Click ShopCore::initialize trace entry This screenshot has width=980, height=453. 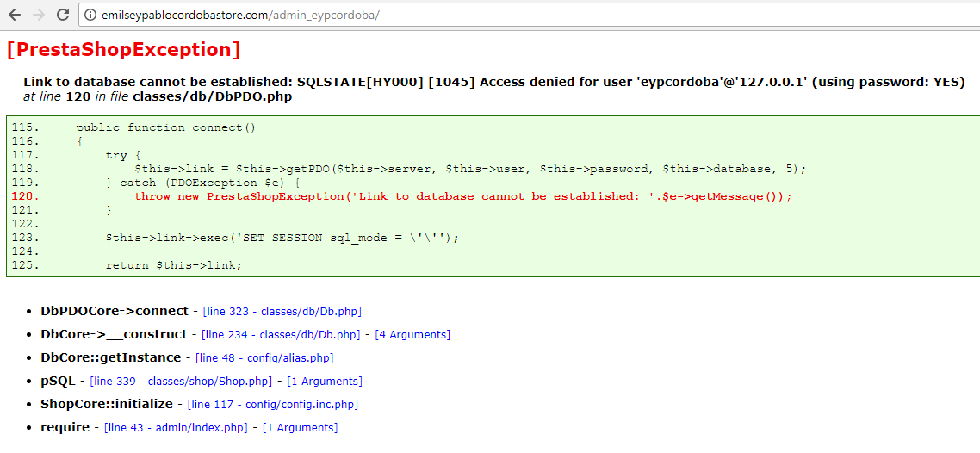point(107,404)
